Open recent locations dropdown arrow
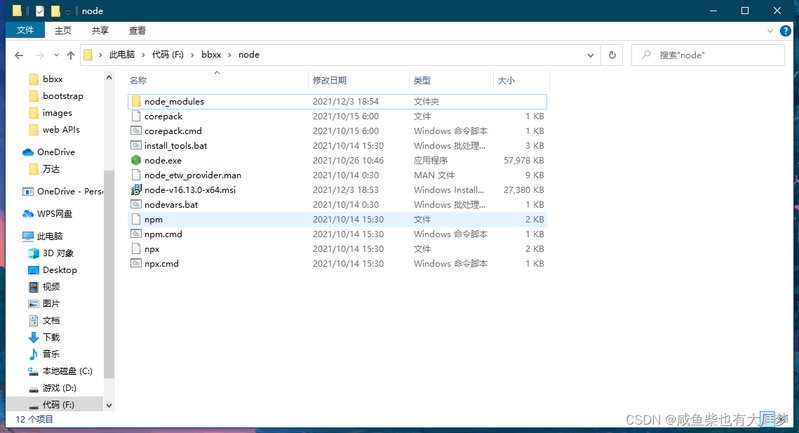The image size is (799, 433). pyautogui.click(x=56, y=55)
